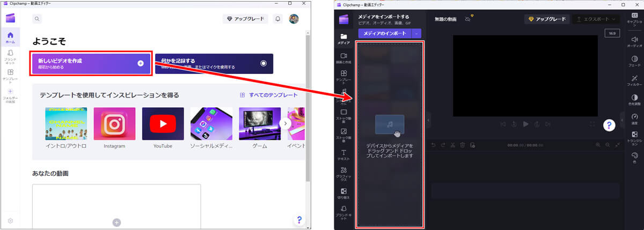The width and height of the screenshot is (644, 230).
Task: Open Brand Kit in the home window sidebar
Action: click(x=10, y=56)
